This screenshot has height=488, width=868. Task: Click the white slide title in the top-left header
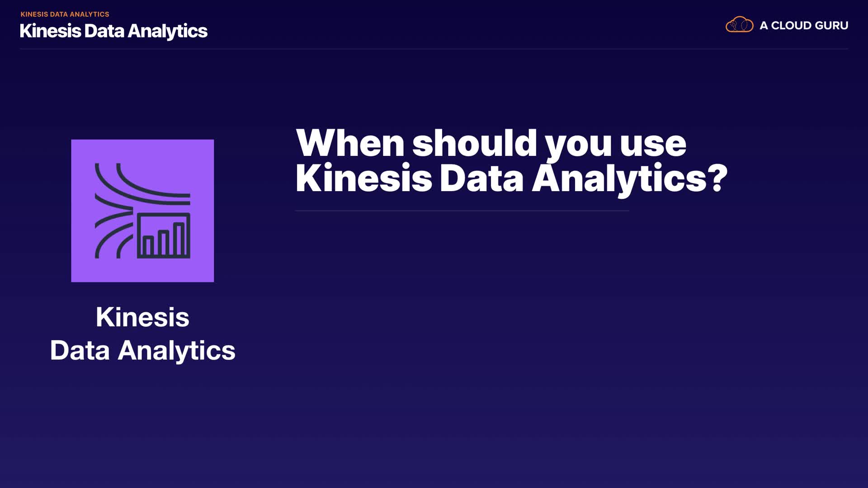click(x=113, y=31)
